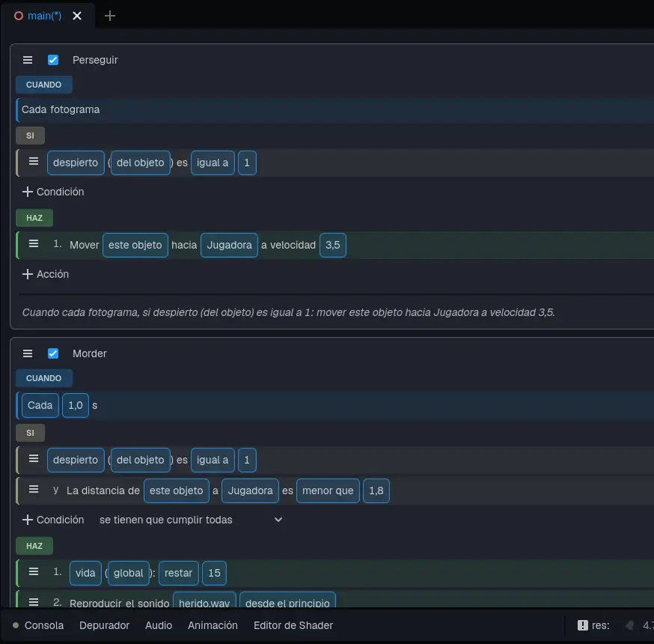
Task: Open the Depurador panel tab
Action: pyautogui.click(x=104, y=625)
